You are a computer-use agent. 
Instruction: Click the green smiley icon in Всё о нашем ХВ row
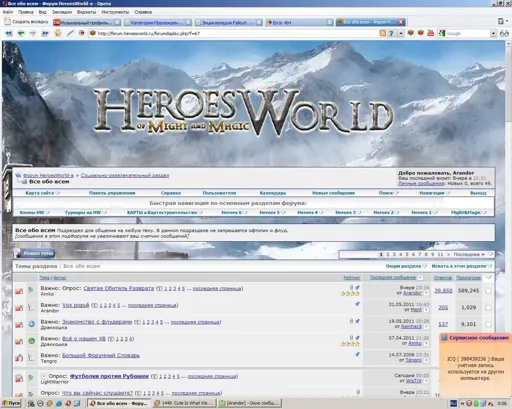(31, 341)
